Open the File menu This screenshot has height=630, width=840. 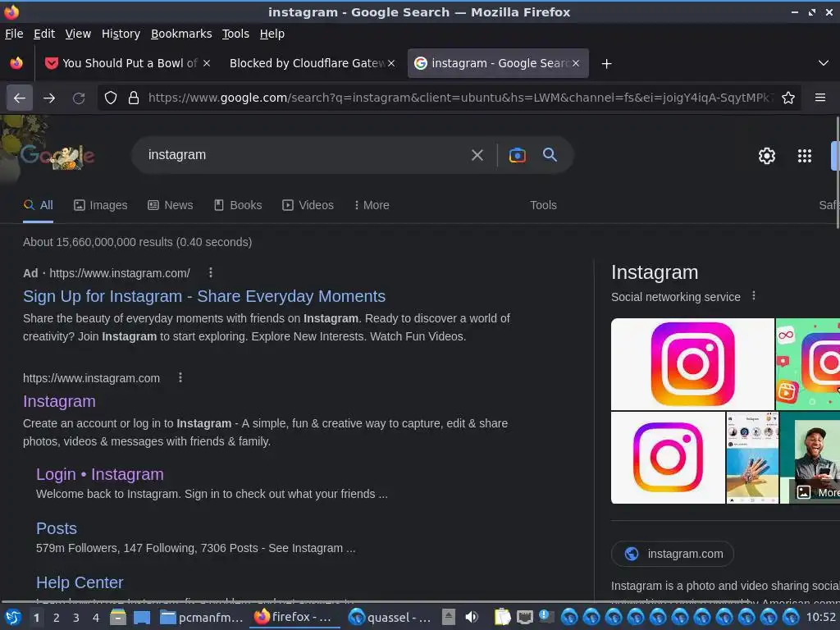[14, 34]
